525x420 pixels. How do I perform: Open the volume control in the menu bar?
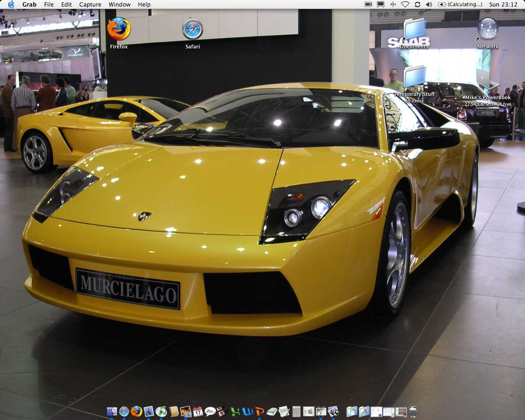429,5
